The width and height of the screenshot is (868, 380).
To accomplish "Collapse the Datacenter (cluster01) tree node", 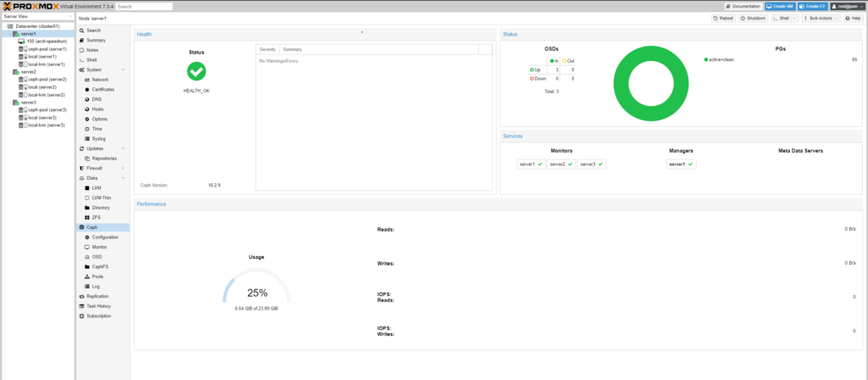I will pos(4,26).
